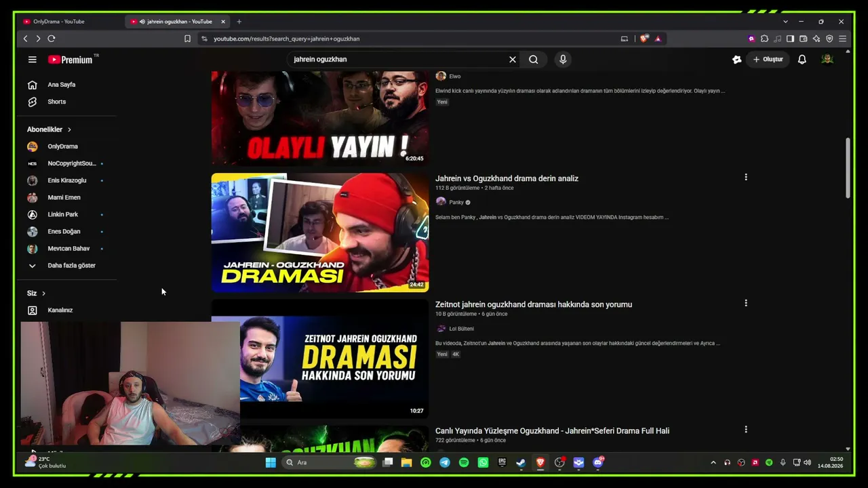868x488 pixels.
Task: Click the Oluştur create button
Action: click(x=768, y=60)
